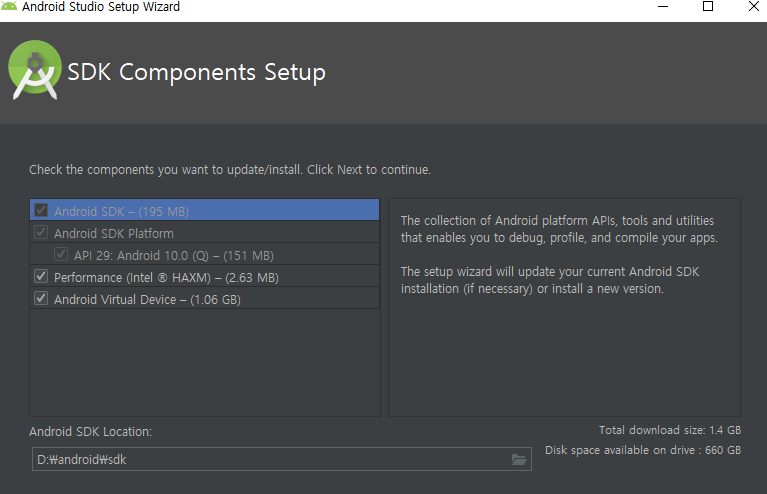Toggle API 29 Android 10.0 checkbox
The image size is (767, 494).
[61, 254]
